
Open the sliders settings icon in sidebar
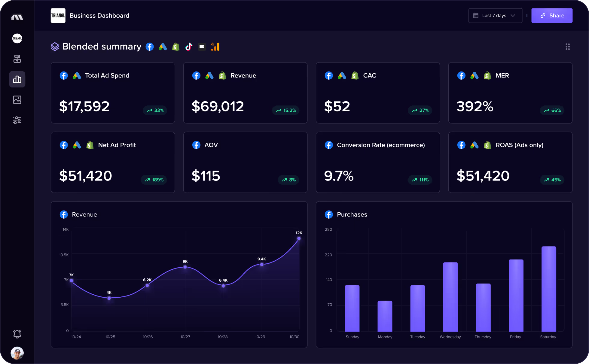tap(17, 120)
